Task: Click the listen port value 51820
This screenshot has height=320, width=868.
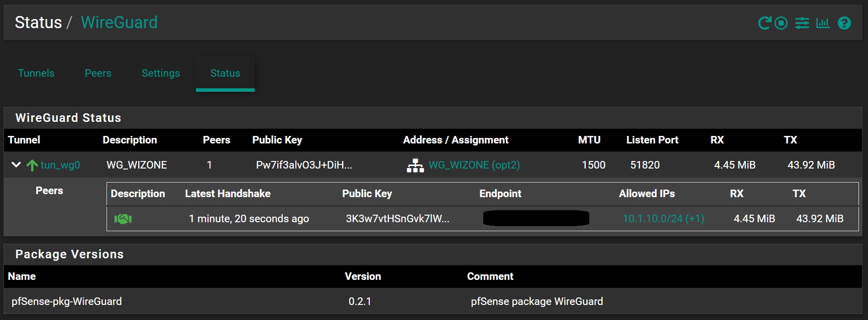Action: (x=645, y=165)
